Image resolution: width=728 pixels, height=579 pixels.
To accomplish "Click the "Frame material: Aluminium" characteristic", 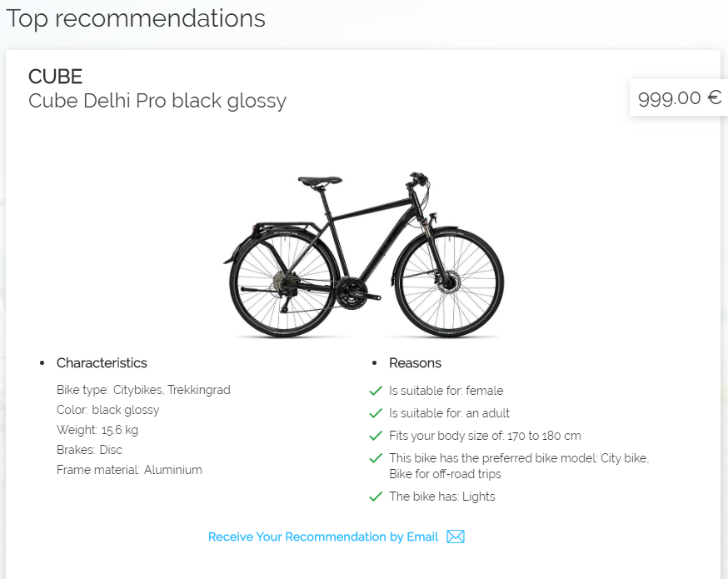I will (129, 470).
